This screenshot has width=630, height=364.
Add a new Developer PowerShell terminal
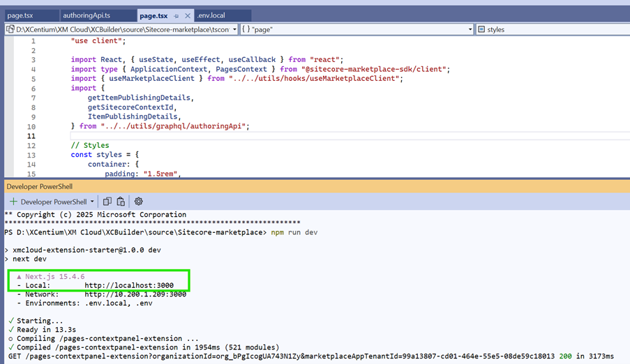pyautogui.click(x=13, y=202)
